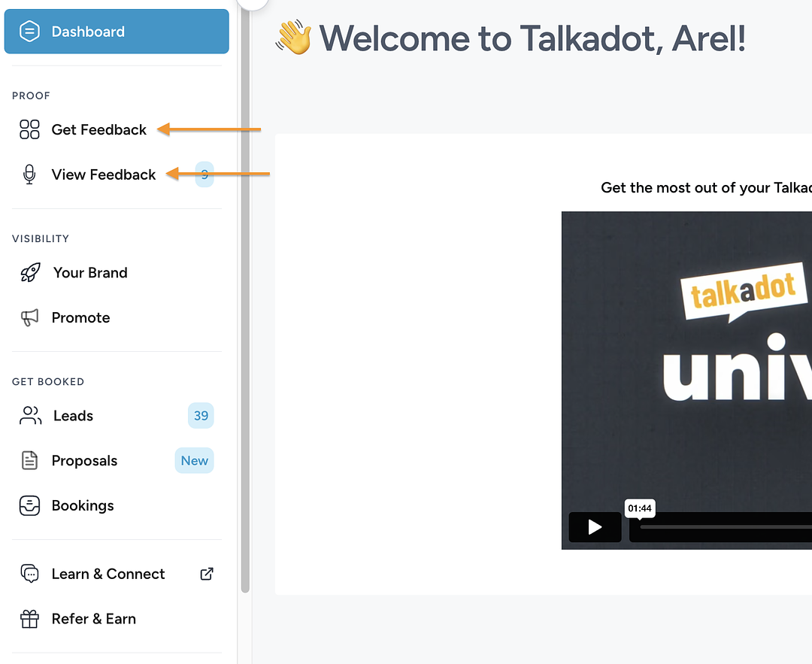This screenshot has height=664, width=812.
Task: Click the VISIBILITY section heading
Action: (41, 239)
